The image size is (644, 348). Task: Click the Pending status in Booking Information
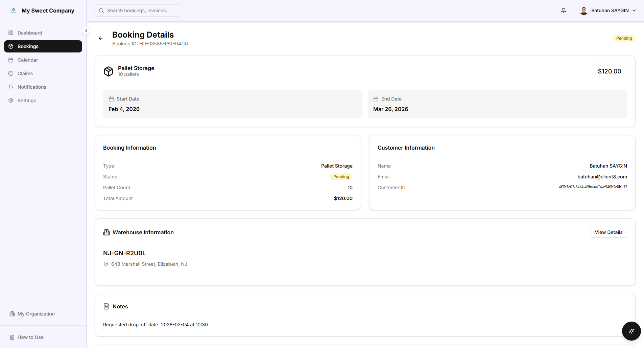pos(341,177)
